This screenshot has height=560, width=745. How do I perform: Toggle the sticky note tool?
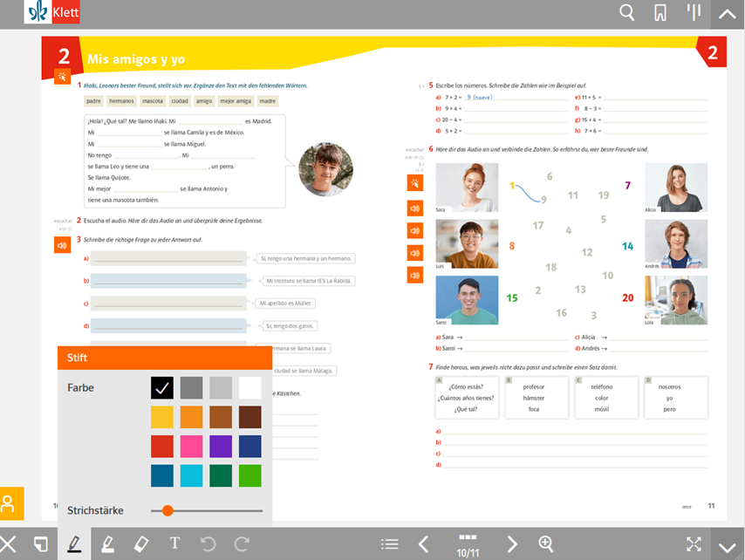[40, 544]
